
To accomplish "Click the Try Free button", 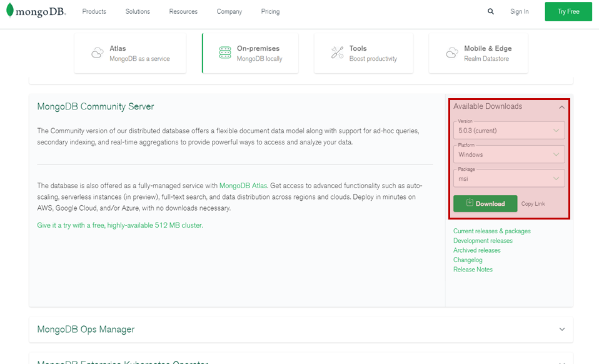I will tap(568, 11).
